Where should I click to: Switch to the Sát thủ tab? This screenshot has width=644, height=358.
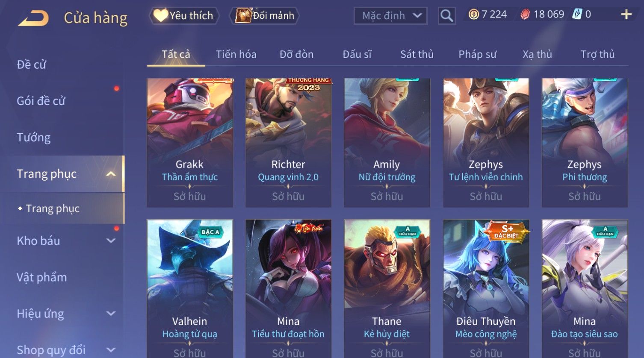coord(417,54)
